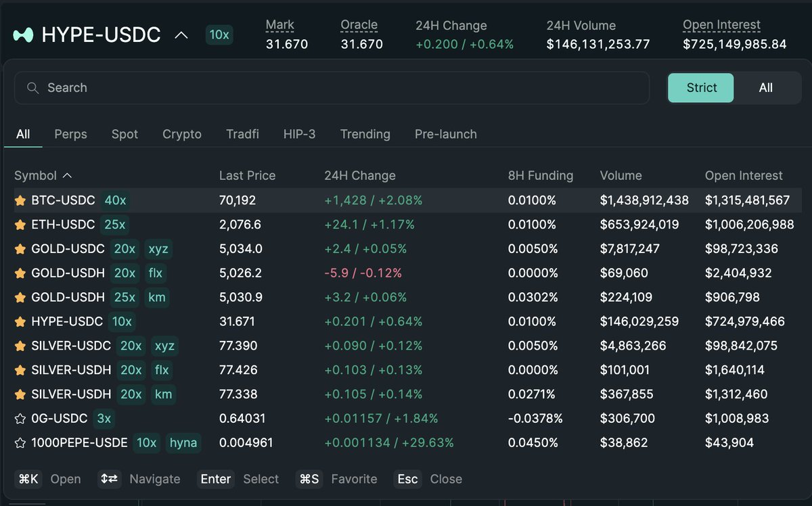
Task: Click the Open Interest header label at top
Action: point(721,25)
